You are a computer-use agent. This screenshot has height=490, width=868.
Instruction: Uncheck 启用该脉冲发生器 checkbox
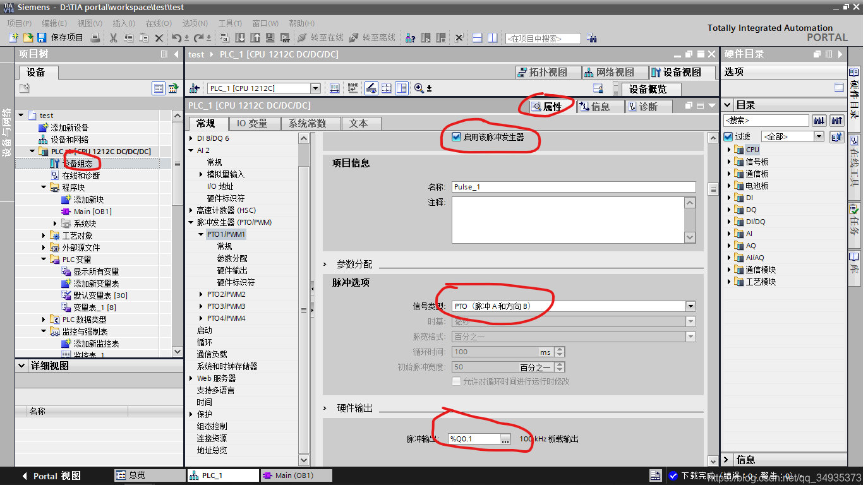click(456, 136)
